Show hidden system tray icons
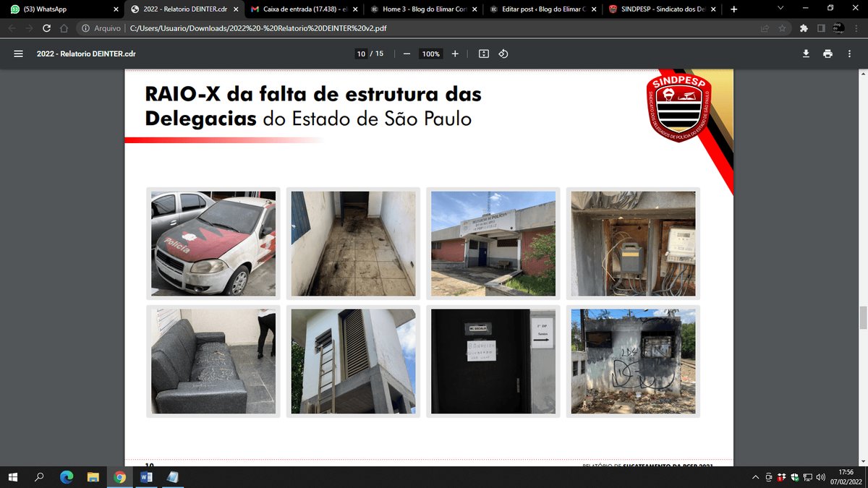This screenshot has height=488, width=868. click(x=755, y=477)
